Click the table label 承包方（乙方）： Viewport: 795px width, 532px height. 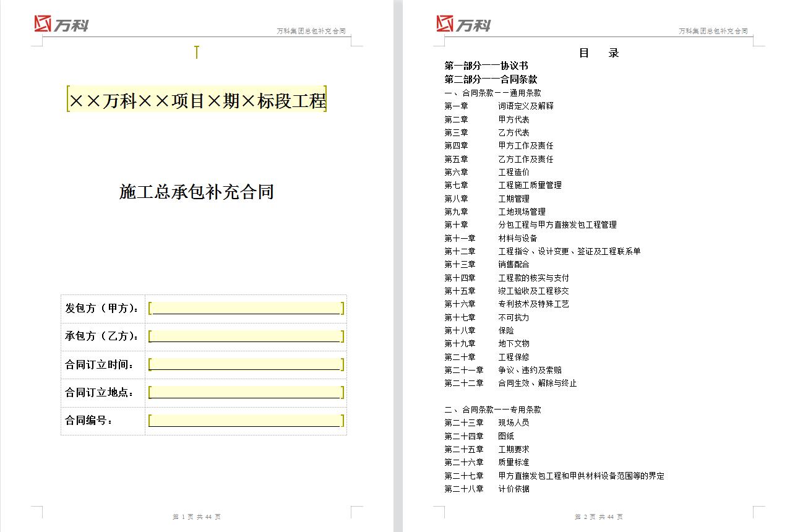(x=102, y=336)
